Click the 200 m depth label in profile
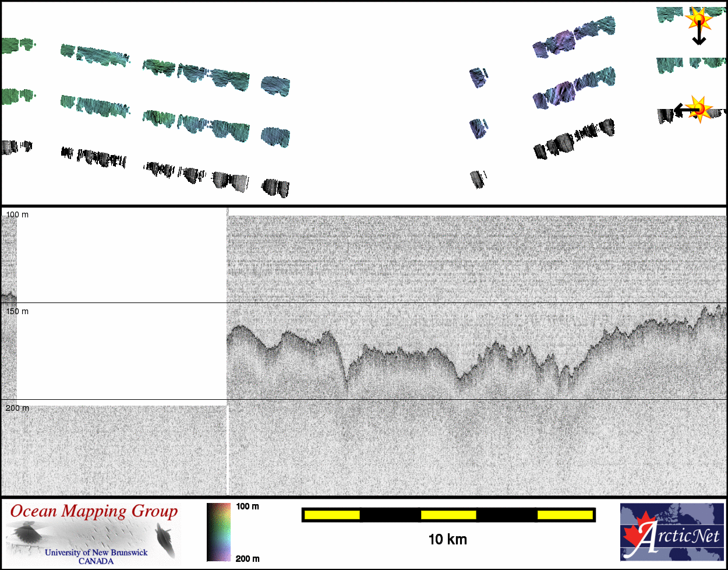The width and height of the screenshot is (728, 570). (17, 408)
